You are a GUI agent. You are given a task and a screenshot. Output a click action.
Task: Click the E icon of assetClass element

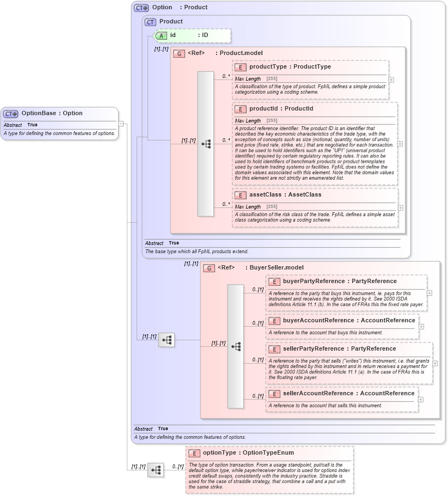(240, 195)
